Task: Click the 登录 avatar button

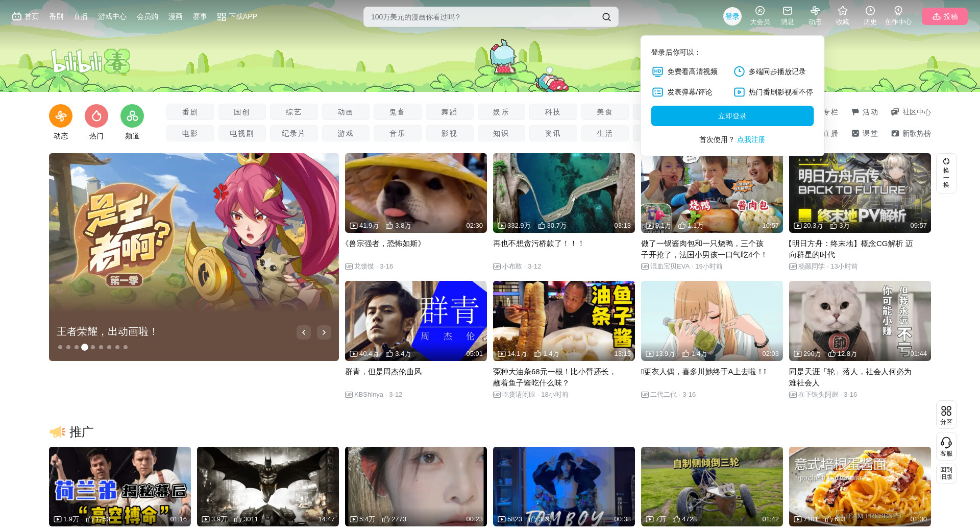Action: (732, 16)
